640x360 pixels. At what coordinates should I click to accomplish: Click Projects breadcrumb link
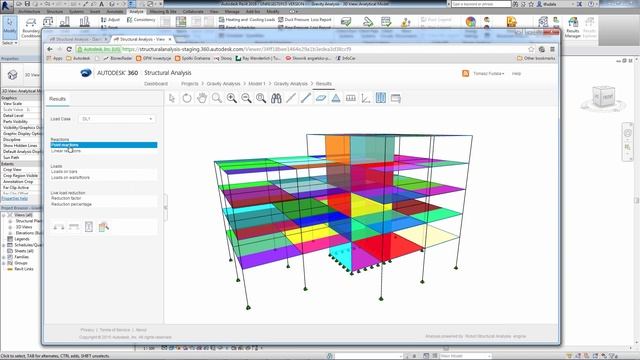click(190, 84)
